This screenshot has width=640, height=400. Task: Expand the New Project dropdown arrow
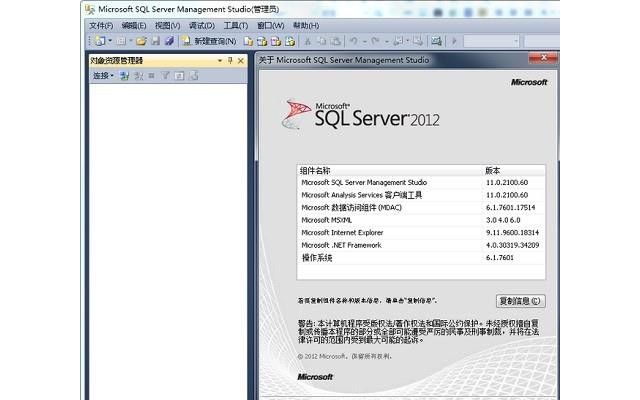pos(110,41)
